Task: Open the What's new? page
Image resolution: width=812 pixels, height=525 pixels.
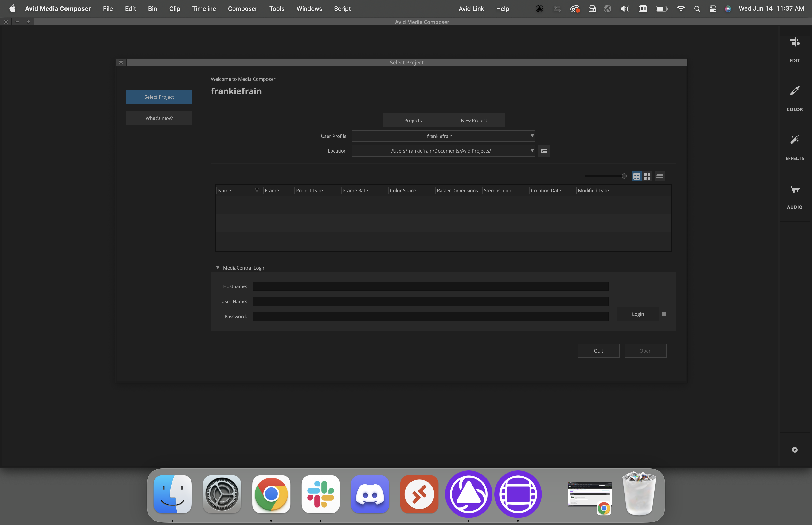Action: [x=159, y=118]
